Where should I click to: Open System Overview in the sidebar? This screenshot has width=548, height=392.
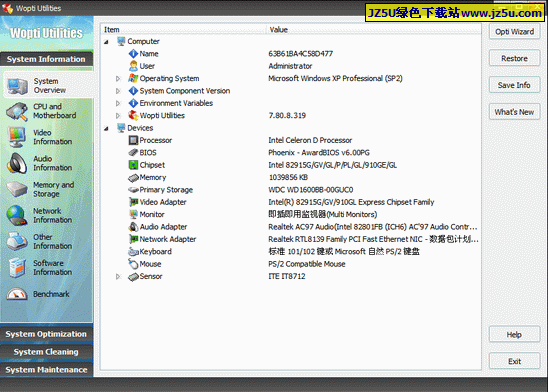click(x=48, y=86)
